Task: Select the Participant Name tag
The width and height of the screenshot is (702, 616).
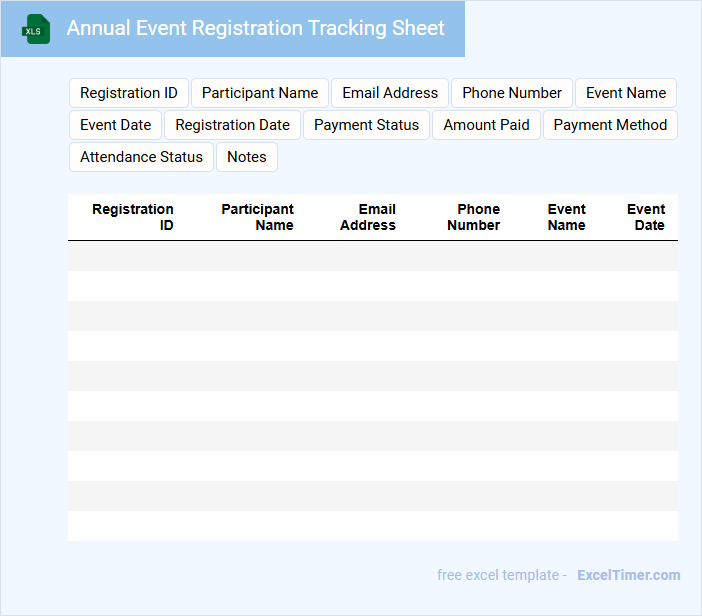Action: [x=260, y=93]
